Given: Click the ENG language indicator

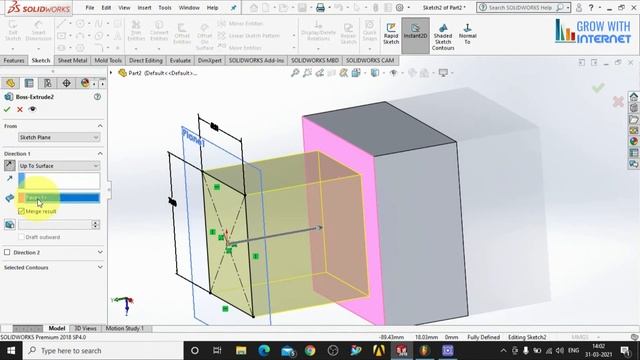Looking at the screenshot, I should tap(573, 351).
